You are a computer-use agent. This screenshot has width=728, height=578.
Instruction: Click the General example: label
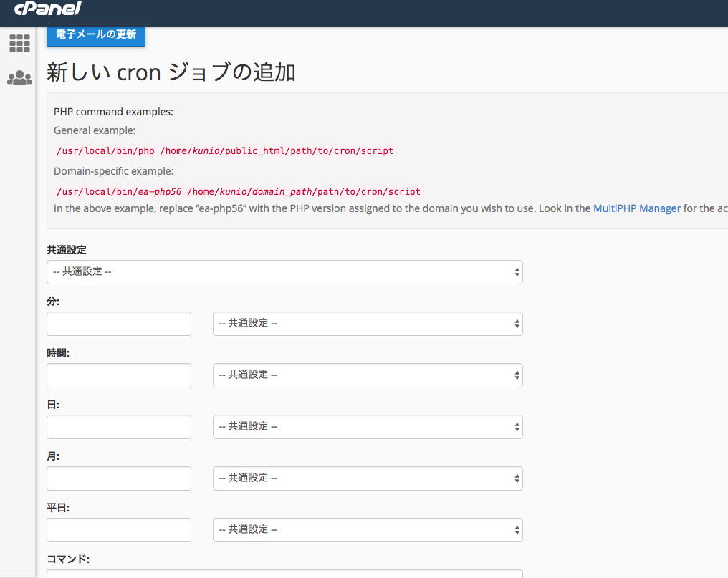[95, 130]
